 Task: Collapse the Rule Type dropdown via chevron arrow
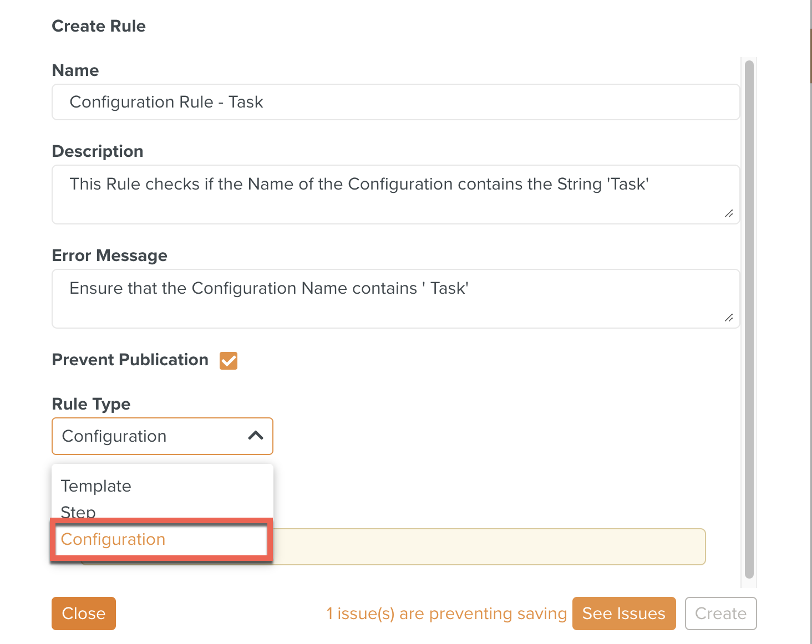tap(256, 436)
